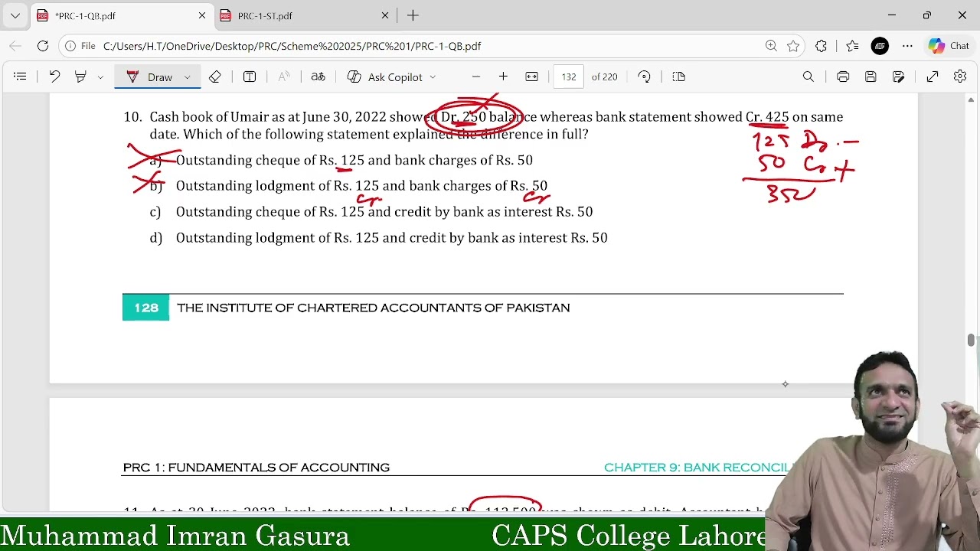Click the page number field showing 132
The image size is (980, 551).
click(569, 77)
